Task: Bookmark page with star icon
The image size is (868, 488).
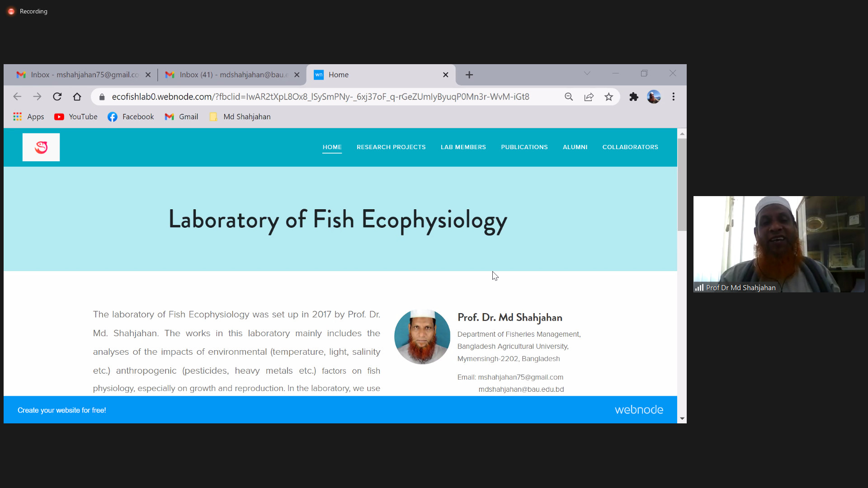Action: coord(609,97)
